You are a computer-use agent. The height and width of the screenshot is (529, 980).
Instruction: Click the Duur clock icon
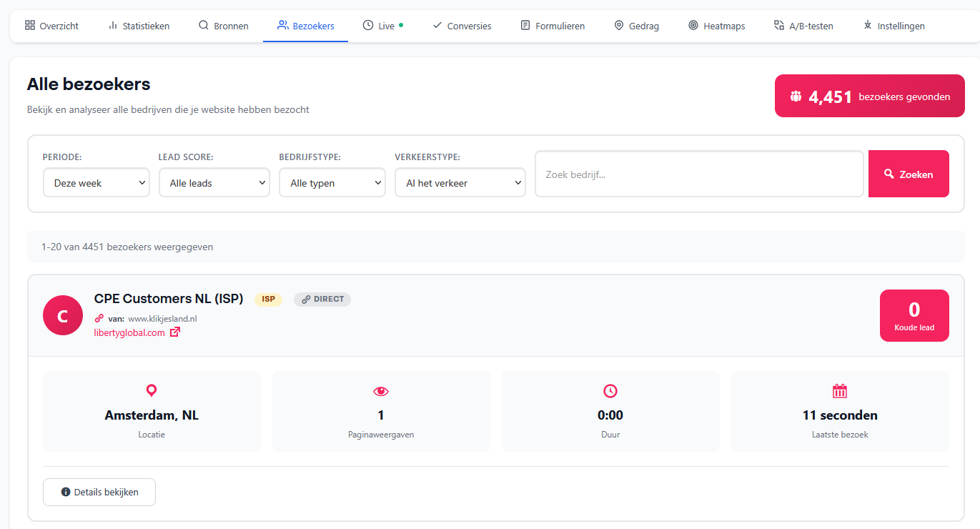coord(610,391)
